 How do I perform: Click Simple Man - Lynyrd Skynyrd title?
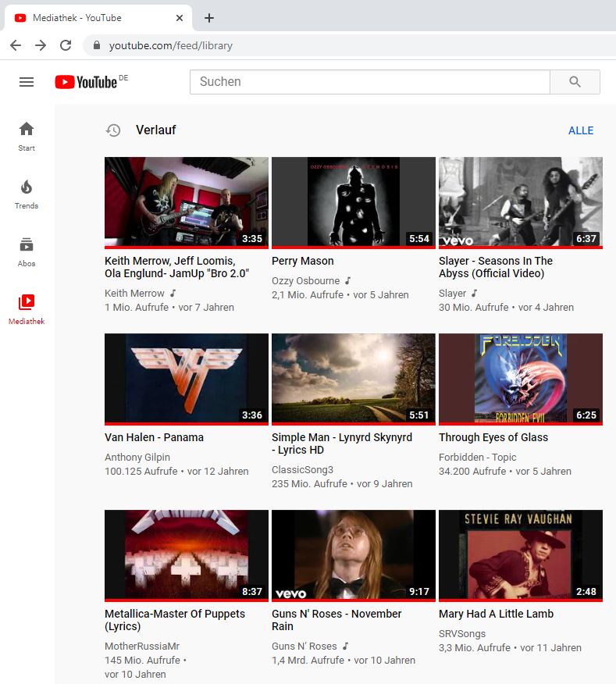point(342,444)
